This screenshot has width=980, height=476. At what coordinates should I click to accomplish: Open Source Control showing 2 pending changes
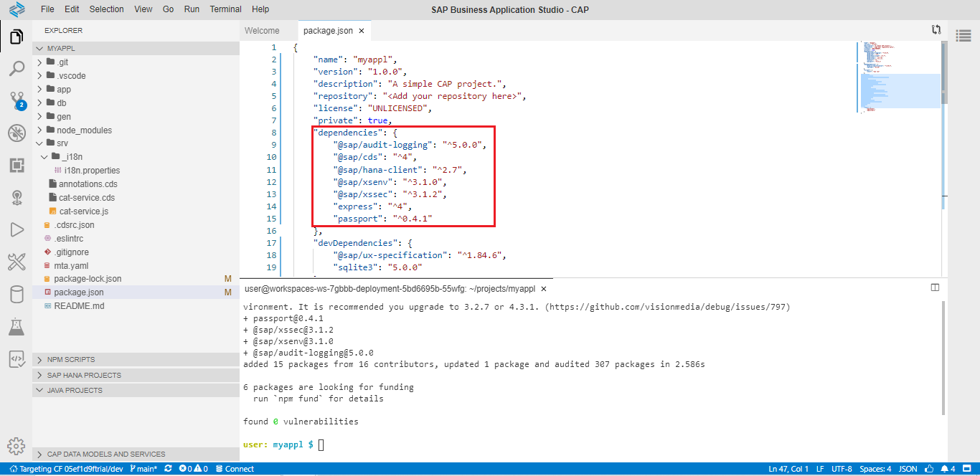click(x=16, y=100)
